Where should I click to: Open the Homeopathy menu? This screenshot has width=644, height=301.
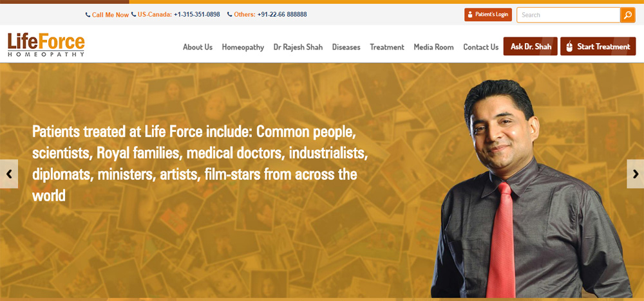(x=243, y=47)
